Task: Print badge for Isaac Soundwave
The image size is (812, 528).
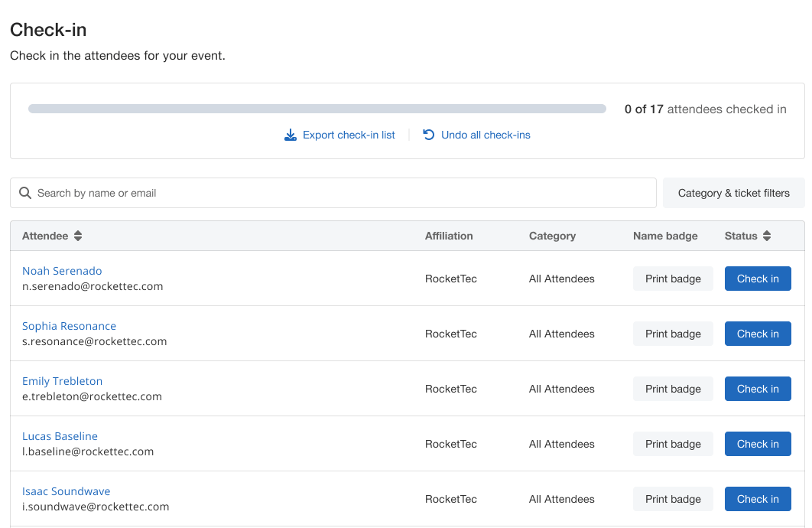Action: [672, 499]
